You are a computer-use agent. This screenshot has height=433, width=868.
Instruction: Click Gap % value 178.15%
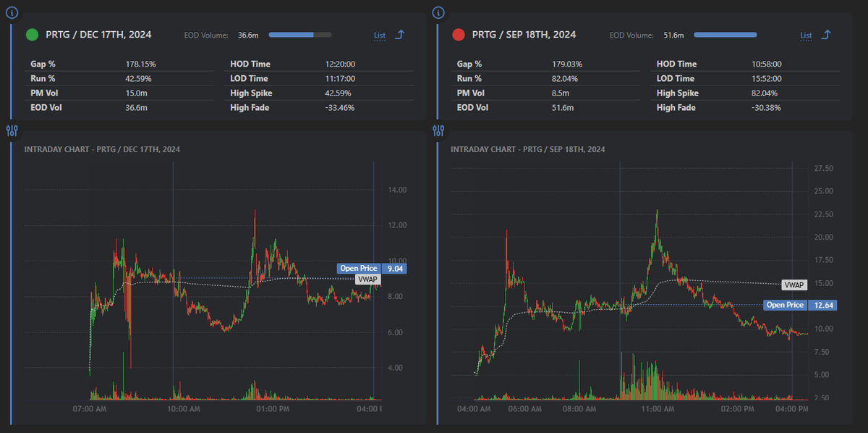click(141, 64)
